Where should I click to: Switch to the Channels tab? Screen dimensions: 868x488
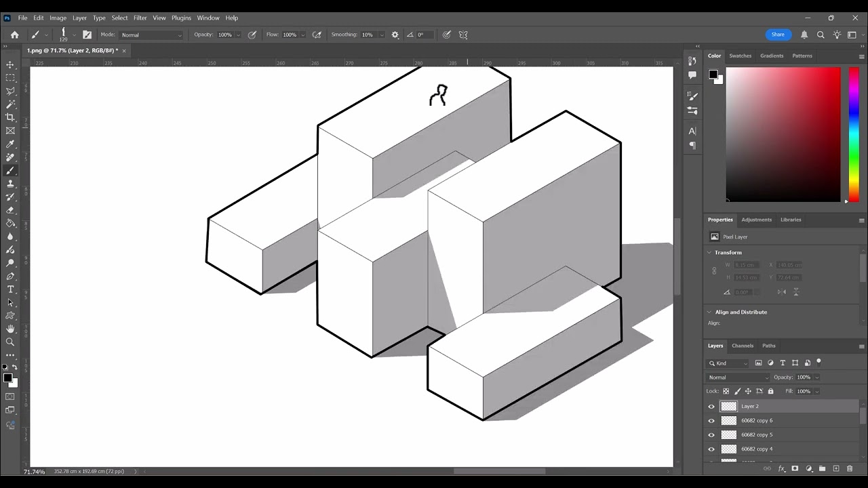743,346
